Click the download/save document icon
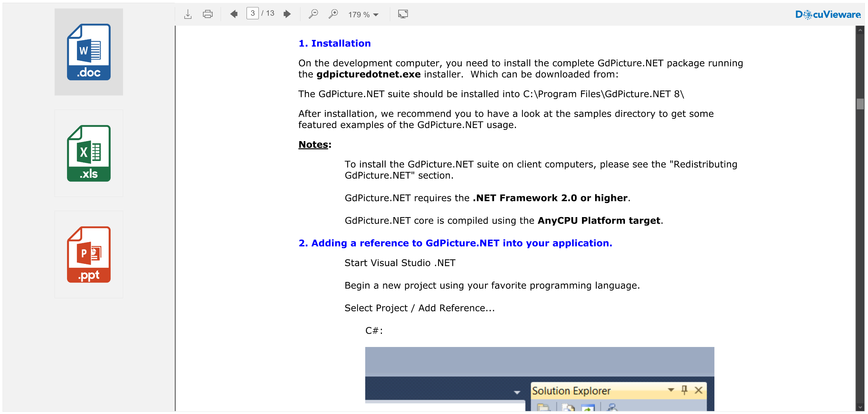Screen dimensions: 868x414 coord(188,14)
